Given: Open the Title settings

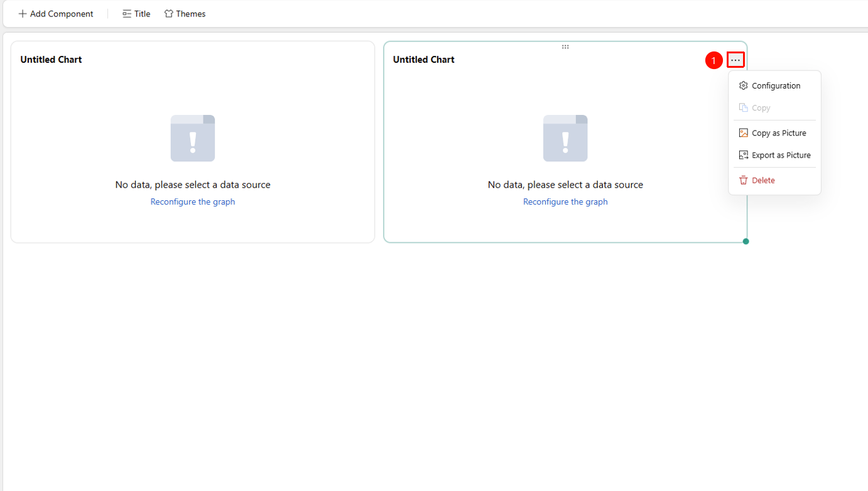Looking at the screenshot, I should 136,14.
